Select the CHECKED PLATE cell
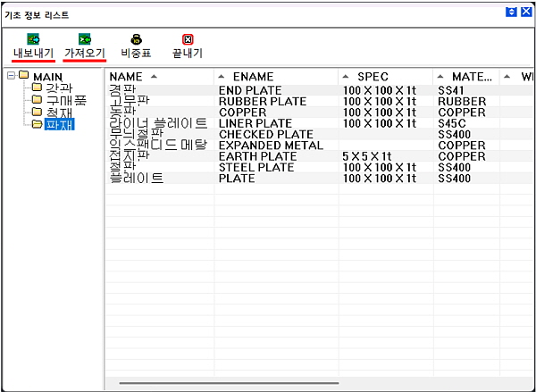Viewport: 536px width, 392px height. click(266, 134)
